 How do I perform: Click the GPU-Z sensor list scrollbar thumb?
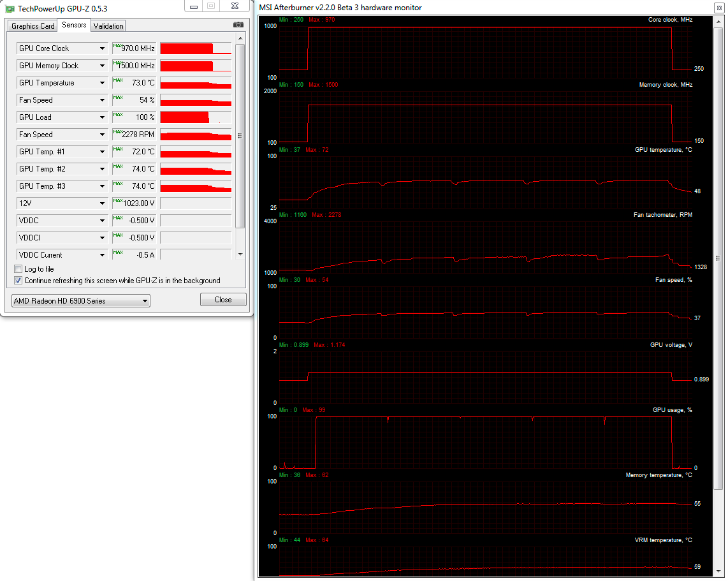point(240,136)
